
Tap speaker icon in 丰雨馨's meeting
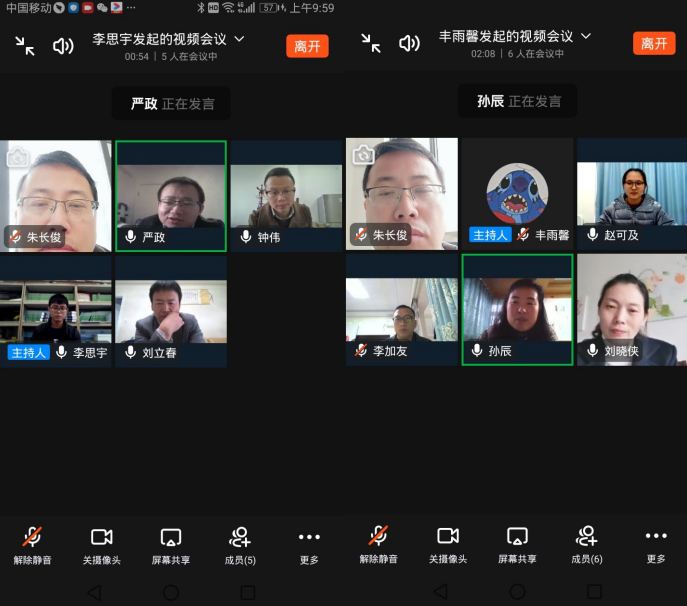(x=409, y=44)
